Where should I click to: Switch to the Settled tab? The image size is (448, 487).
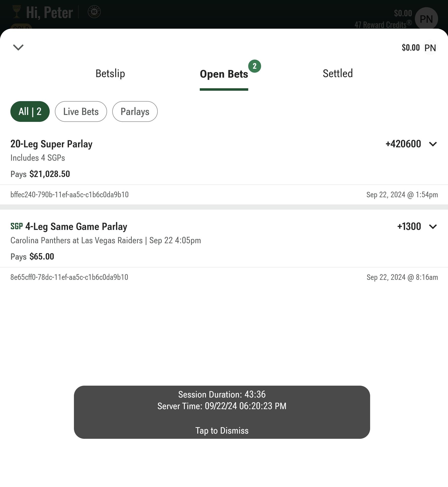pyautogui.click(x=338, y=74)
